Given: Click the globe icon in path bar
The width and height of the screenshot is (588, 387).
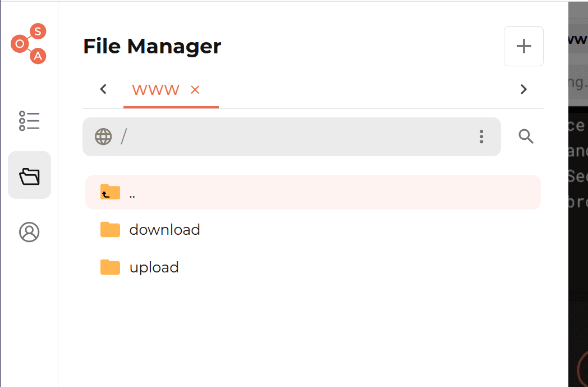Looking at the screenshot, I should (x=103, y=136).
